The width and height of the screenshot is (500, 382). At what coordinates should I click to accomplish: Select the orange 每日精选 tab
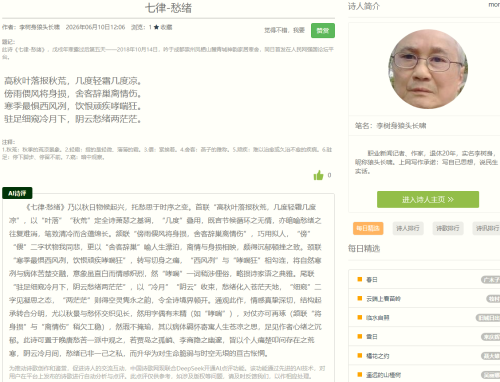[x=368, y=228]
